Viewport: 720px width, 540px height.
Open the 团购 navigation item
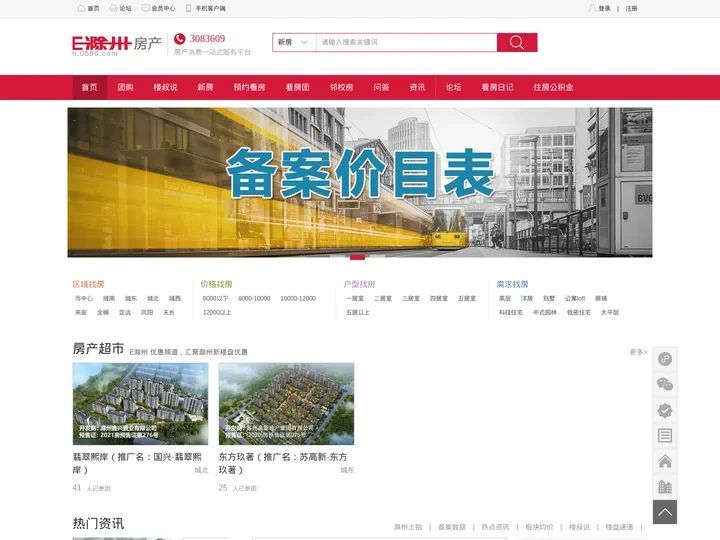click(125, 87)
